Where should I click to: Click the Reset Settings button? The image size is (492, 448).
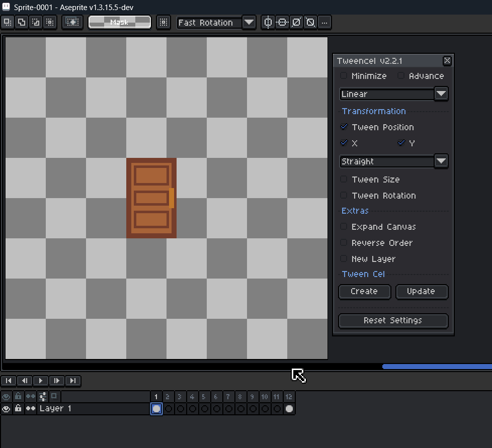tap(393, 320)
